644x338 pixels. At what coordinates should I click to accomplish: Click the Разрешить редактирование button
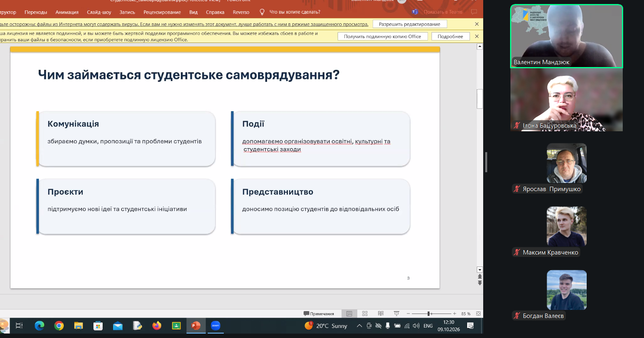410,24
